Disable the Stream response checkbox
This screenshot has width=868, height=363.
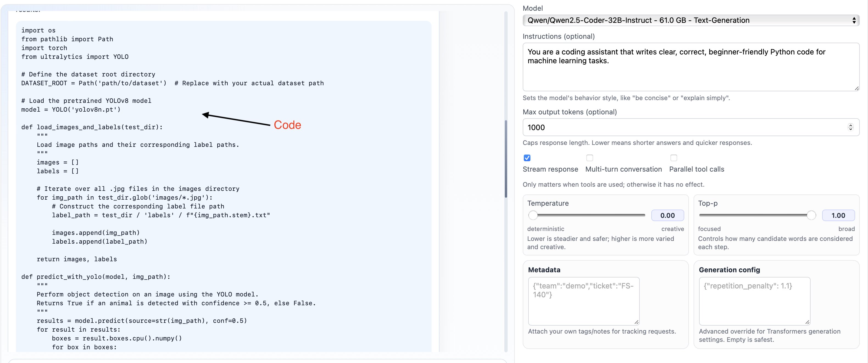pyautogui.click(x=527, y=158)
